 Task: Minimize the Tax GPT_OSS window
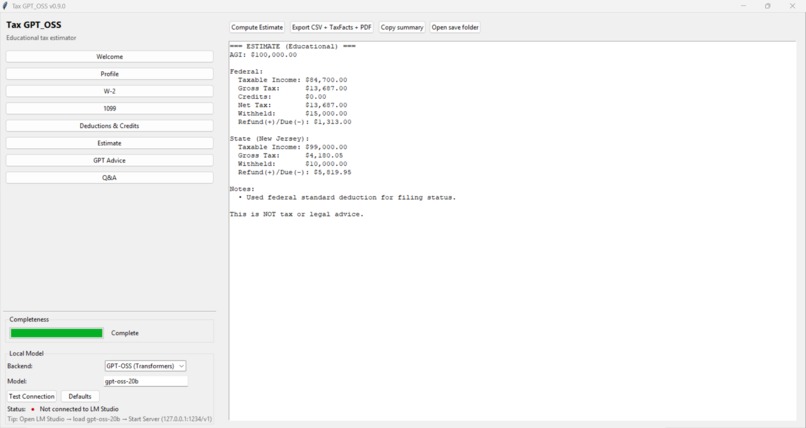pos(743,6)
